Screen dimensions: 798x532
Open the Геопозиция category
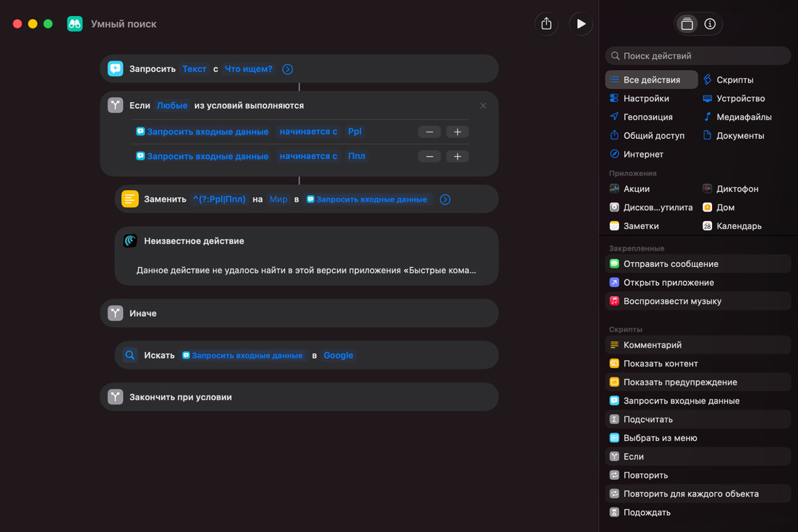tap(647, 117)
